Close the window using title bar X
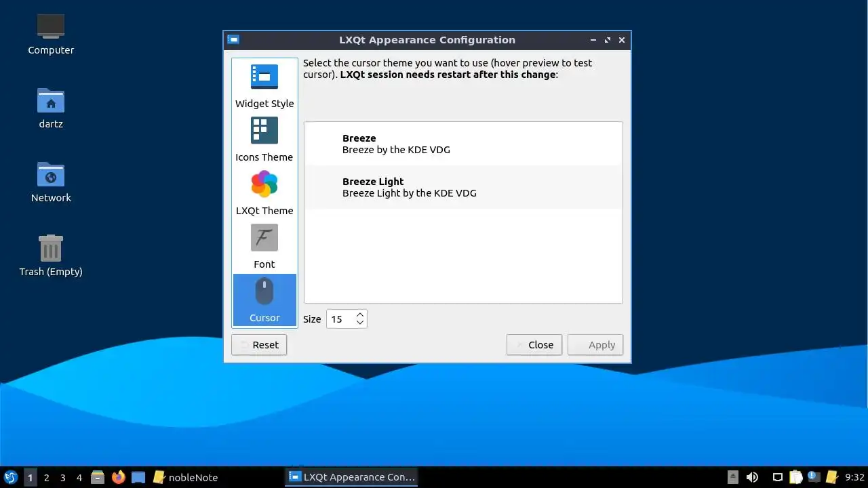 click(x=622, y=40)
